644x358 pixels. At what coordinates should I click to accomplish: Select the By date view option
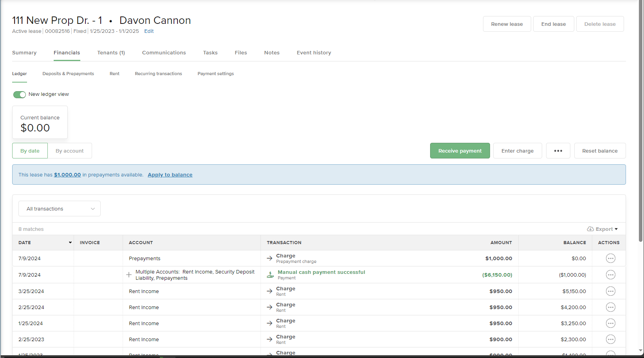coord(30,151)
